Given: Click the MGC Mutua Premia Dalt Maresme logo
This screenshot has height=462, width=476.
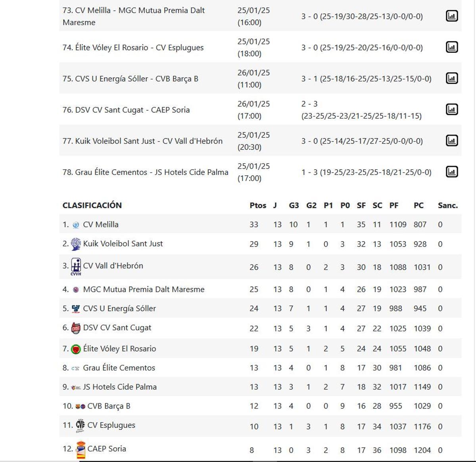Looking at the screenshot, I should [75, 289].
